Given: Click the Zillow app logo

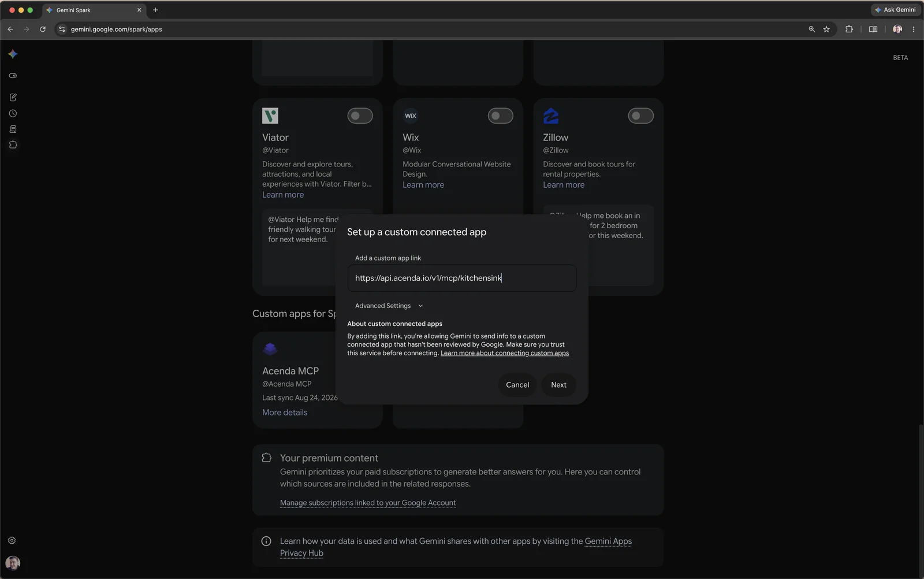Looking at the screenshot, I should (x=551, y=116).
